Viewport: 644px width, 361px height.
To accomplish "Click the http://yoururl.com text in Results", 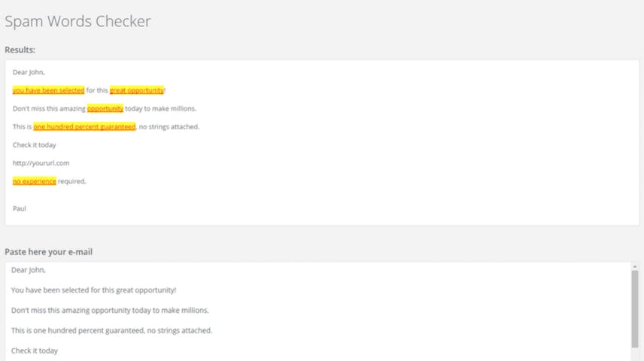I will click(x=41, y=162).
